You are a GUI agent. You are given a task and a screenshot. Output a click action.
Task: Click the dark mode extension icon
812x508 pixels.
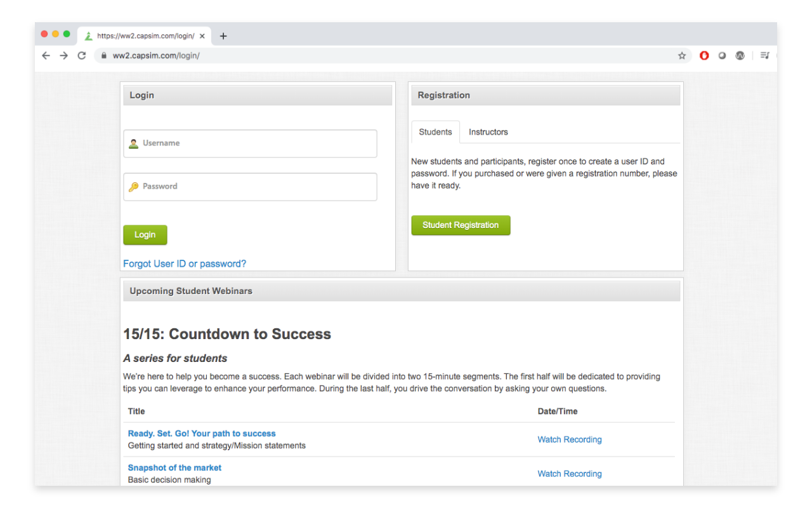(x=722, y=56)
